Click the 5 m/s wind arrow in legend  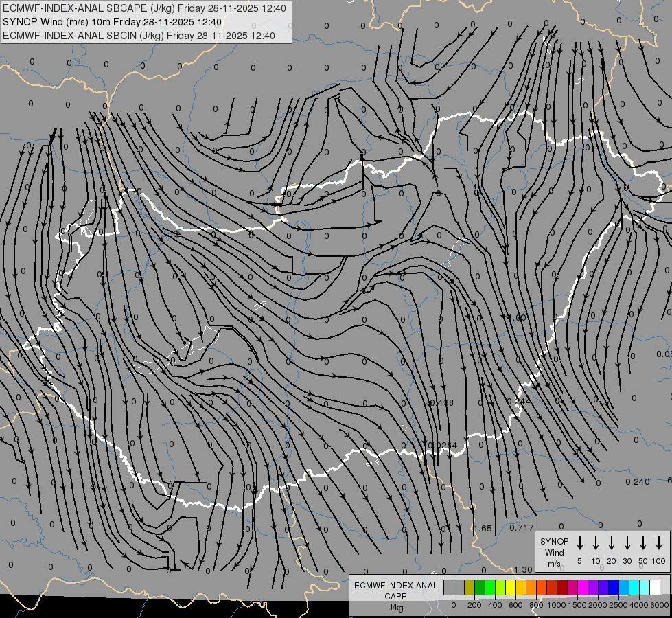[x=579, y=542]
